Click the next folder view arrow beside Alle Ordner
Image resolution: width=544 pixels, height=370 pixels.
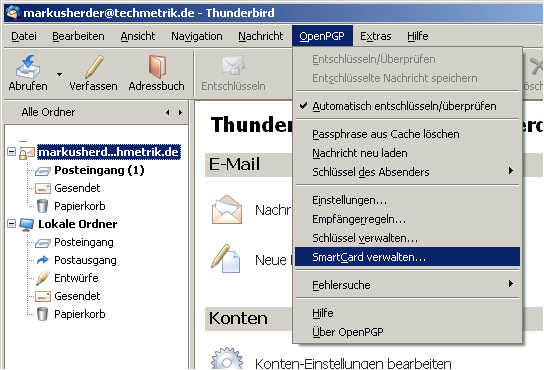tap(180, 112)
